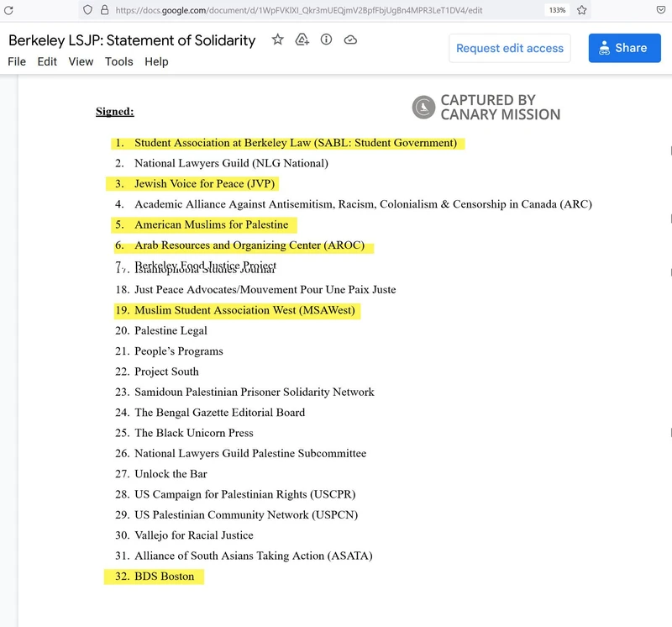The width and height of the screenshot is (672, 627).
Task: Click 'Muslim Student Association West (MSAWest)'
Action: [x=244, y=310]
